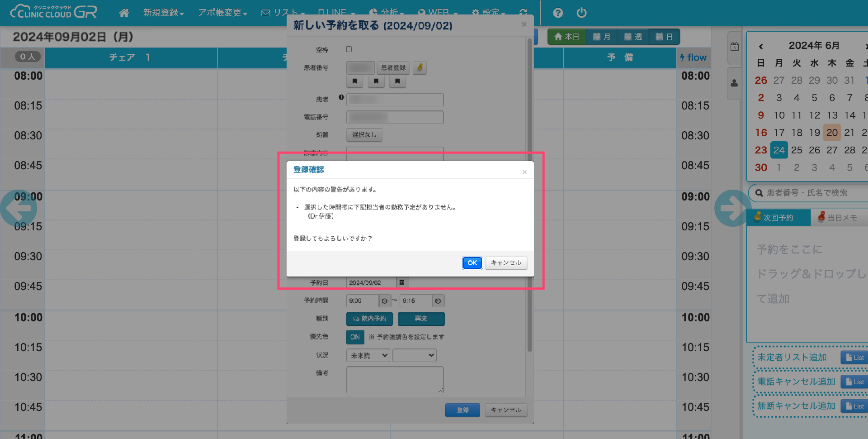Click the power logout icon
This screenshot has height=439, width=868.
tap(582, 13)
